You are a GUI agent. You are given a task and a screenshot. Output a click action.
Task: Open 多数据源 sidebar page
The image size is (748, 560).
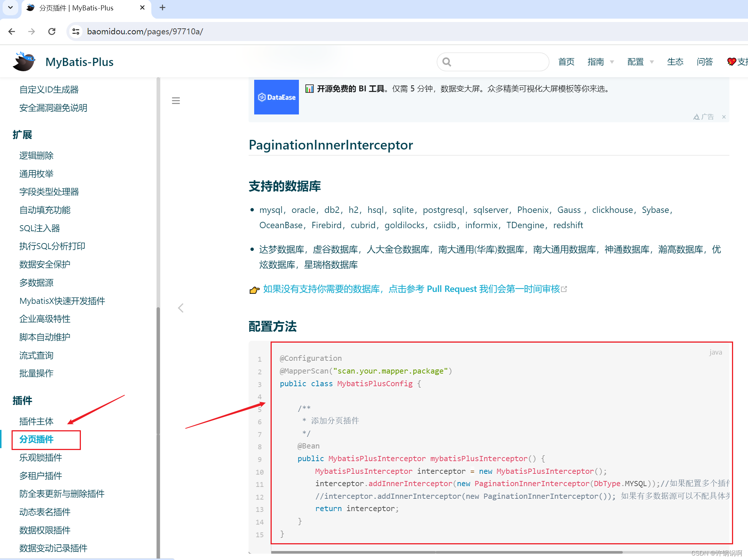tap(36, 283)
